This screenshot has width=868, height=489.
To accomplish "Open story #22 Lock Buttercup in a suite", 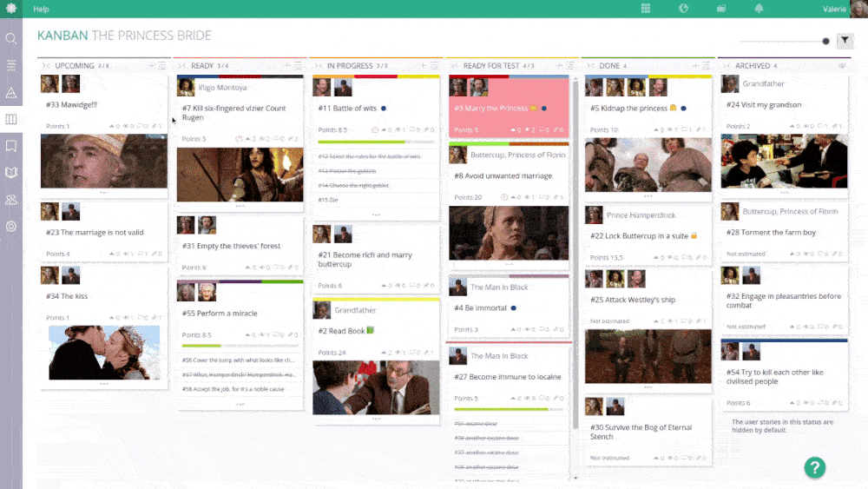I will (x=639, y=236).
